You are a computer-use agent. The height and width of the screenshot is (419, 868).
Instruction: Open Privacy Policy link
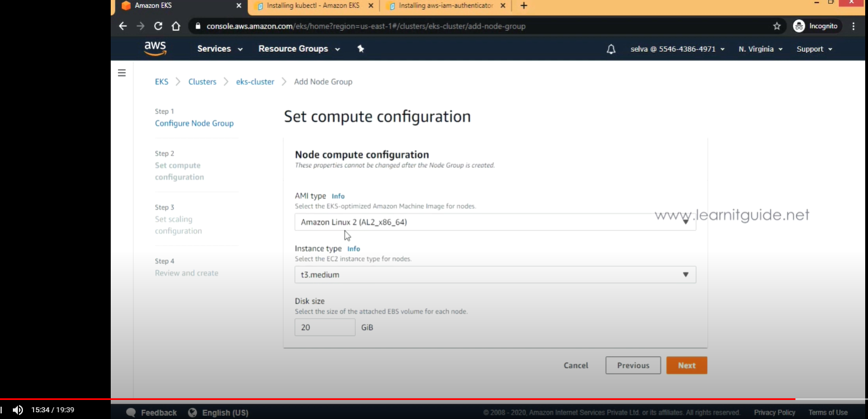click(x=775, y=413)
